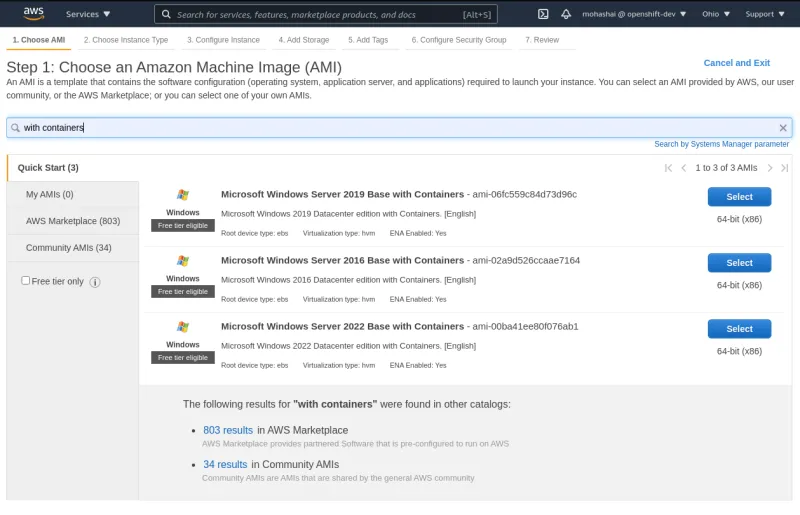Screen dimensions: 800x515
Task: Select Windows Server 2019 Base with Containers
Action: point(739,197)
